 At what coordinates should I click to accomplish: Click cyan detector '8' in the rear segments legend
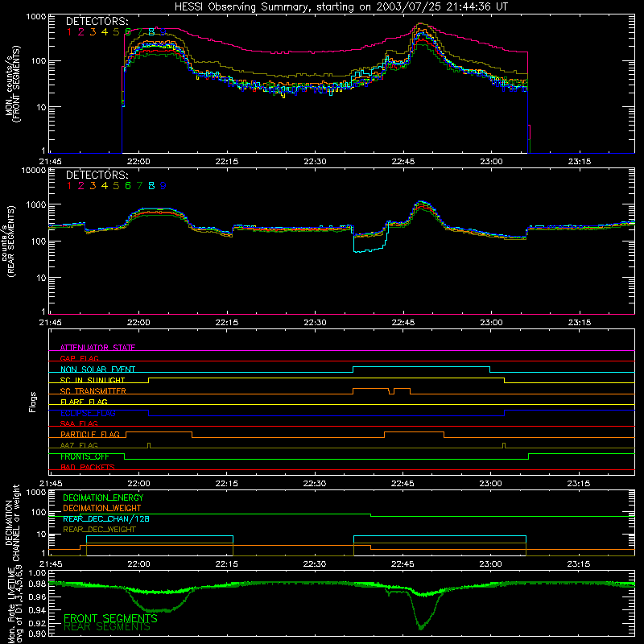pyautogui.click(x=151, y=186)
